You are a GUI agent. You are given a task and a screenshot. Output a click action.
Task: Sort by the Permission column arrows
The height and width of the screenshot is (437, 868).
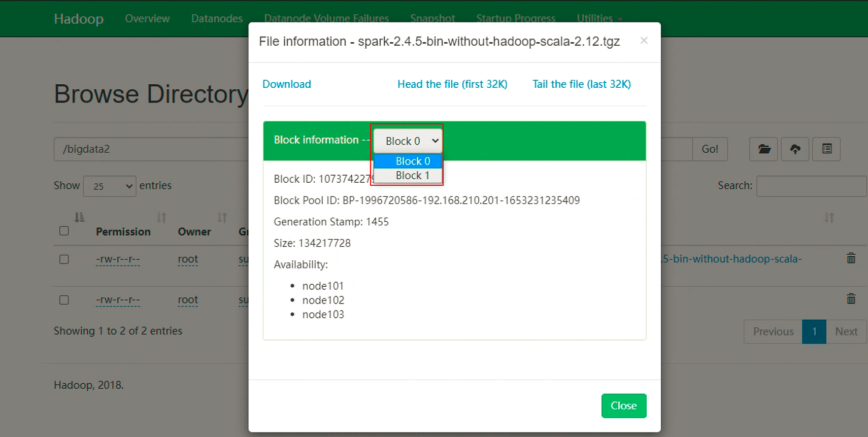161,218
